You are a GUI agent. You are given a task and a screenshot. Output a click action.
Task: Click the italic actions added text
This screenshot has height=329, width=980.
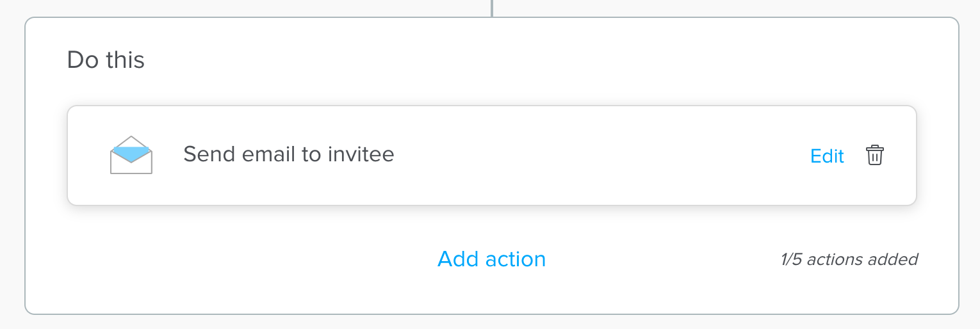coord(862,259)
